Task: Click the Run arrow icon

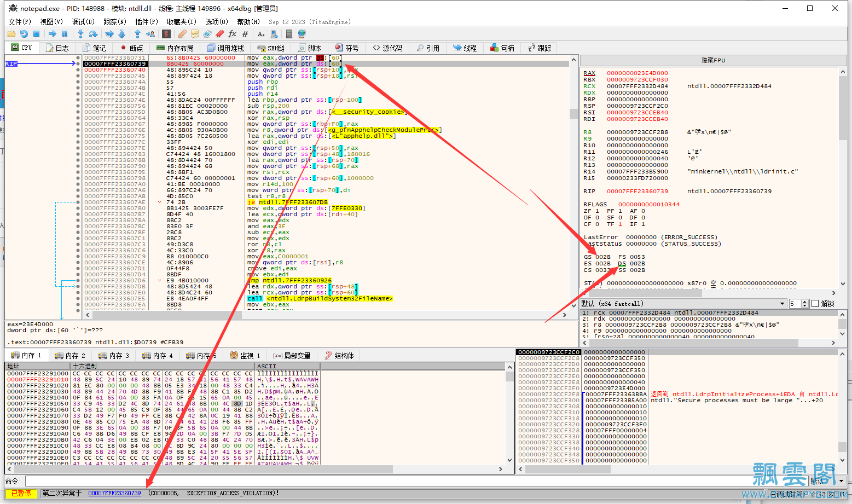Action: [x=53, y=34]
